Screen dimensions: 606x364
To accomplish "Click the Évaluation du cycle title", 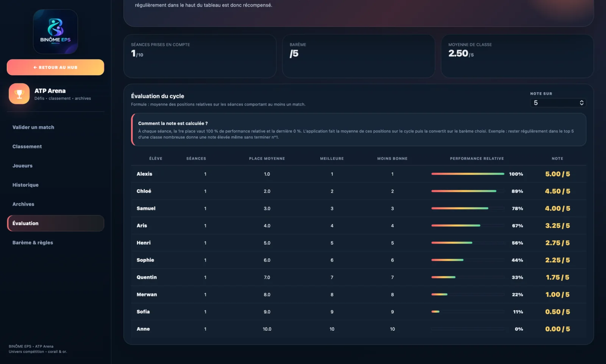I will point(158,96).
